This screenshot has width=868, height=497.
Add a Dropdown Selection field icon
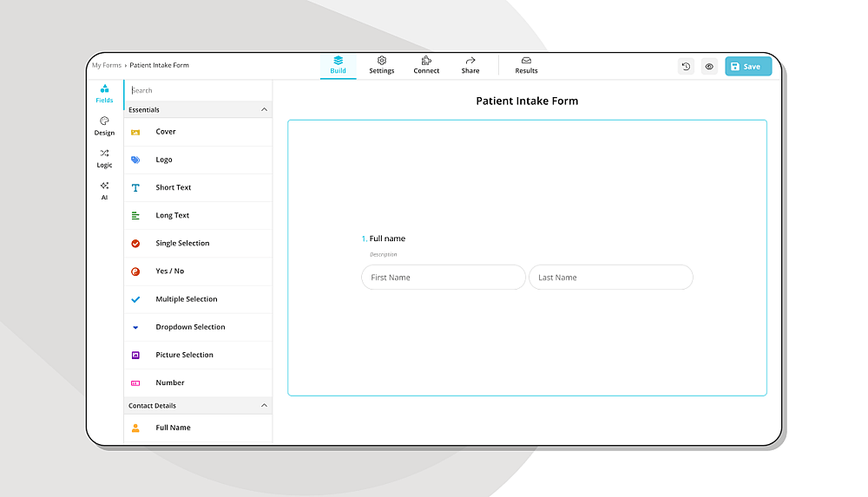pyautogui.click(x=135, y=327)
